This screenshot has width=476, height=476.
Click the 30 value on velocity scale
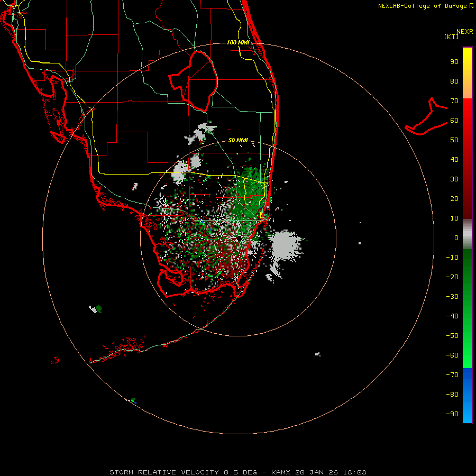(454, 179)
